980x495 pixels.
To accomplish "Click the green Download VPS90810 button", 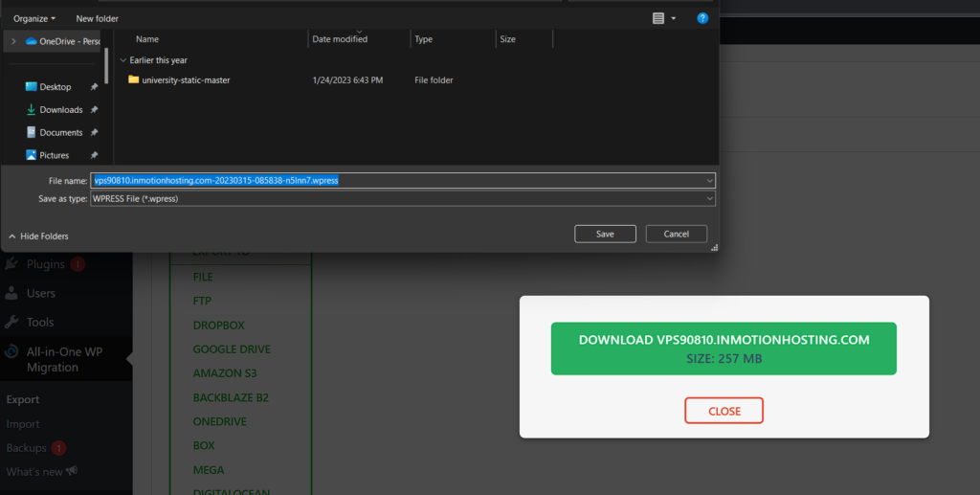I will point(724,349).
